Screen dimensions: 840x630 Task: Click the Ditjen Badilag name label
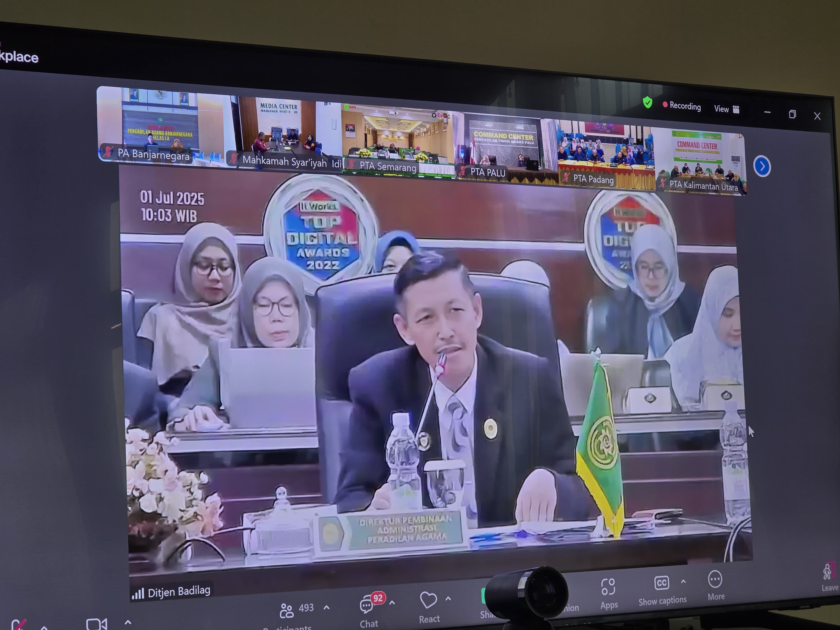pyautogui.click(x=179, y=591)
